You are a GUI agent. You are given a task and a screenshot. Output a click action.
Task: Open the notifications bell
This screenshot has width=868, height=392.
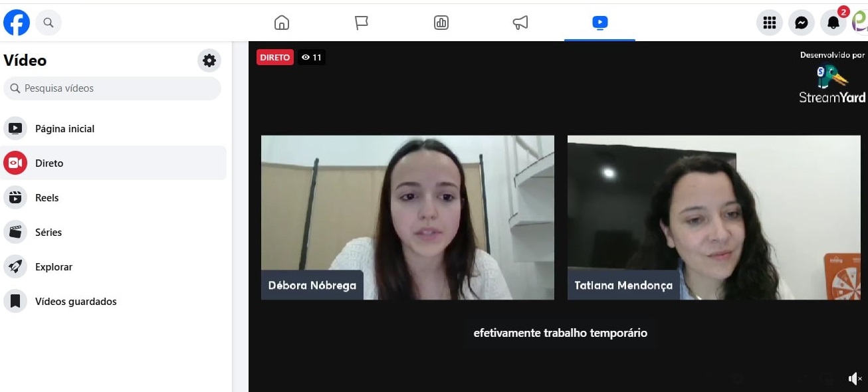(833, 23)
